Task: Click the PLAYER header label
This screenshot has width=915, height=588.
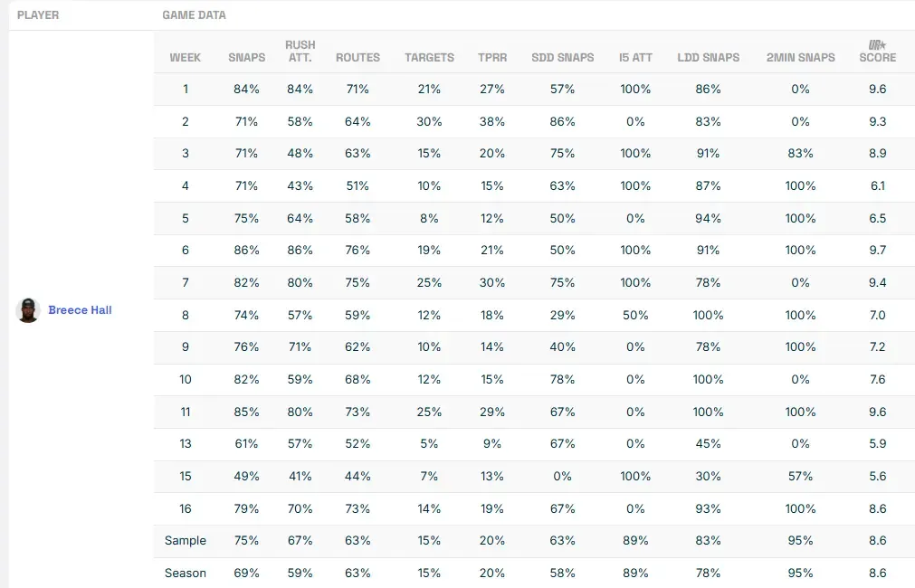Action: click(38, 15)
